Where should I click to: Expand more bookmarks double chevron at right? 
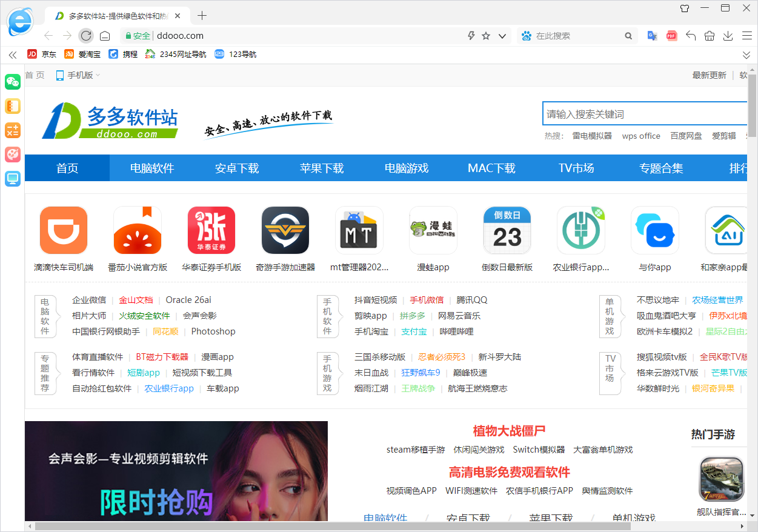[746, 55]
